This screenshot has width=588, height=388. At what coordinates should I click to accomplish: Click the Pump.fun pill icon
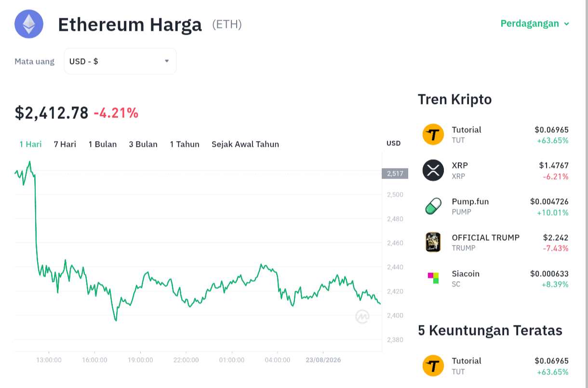click(433, 206)
